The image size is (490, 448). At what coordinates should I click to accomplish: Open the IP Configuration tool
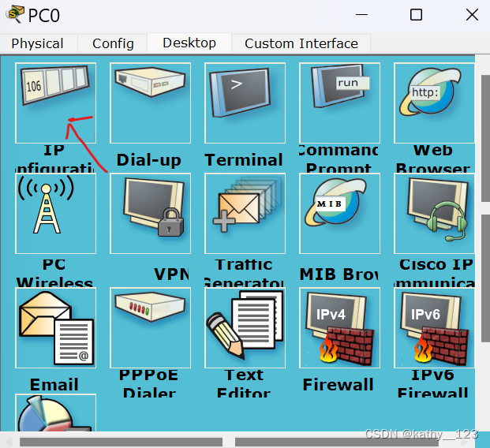55,103
